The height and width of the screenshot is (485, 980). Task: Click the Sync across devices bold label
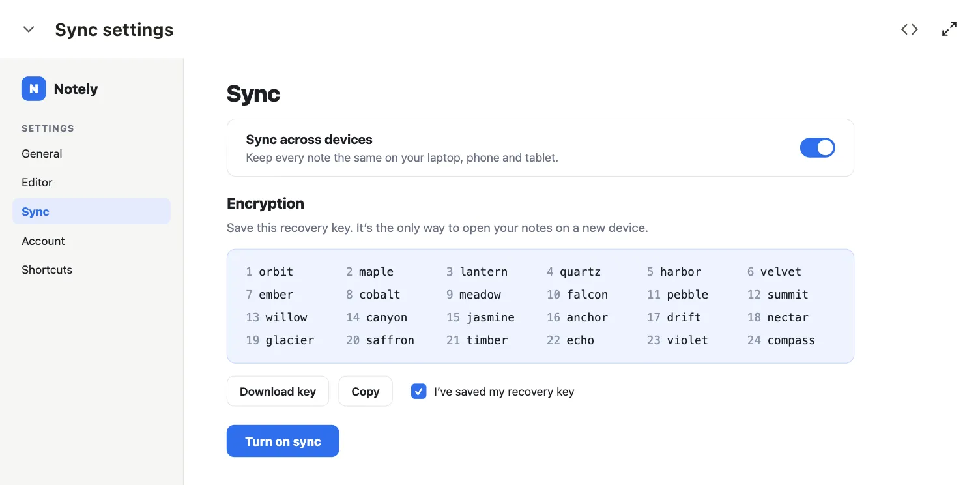tap(309, 140)
